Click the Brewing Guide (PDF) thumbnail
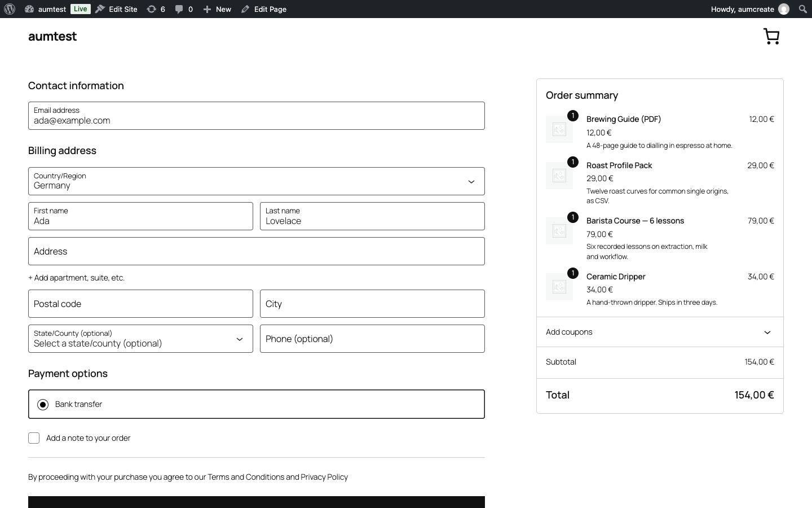The height and width of the screenshot is (508, 812). click(x=559, y=129)
